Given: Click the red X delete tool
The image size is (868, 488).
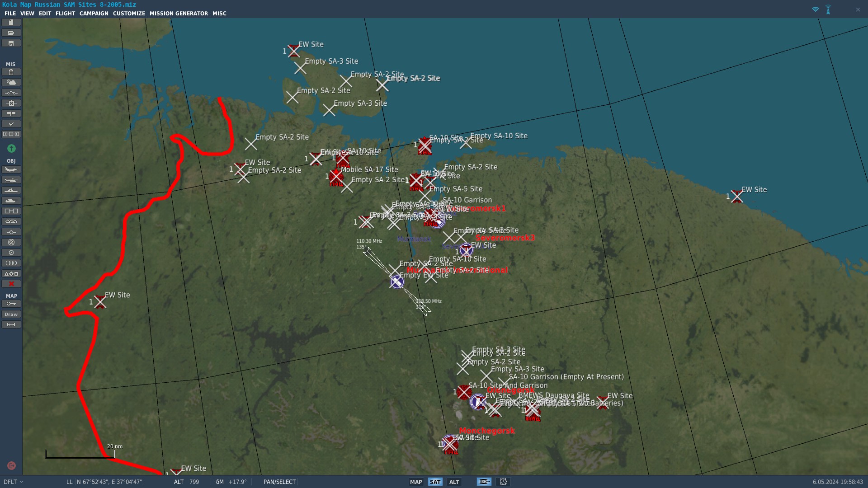Looking at the screenshot, I should 11,284.
